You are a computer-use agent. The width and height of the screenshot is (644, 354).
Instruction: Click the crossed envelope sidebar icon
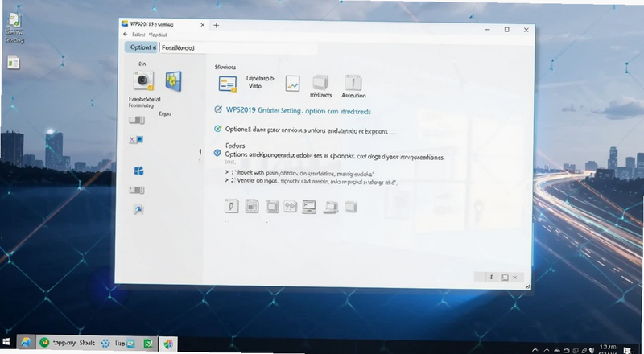pos(136,140)
